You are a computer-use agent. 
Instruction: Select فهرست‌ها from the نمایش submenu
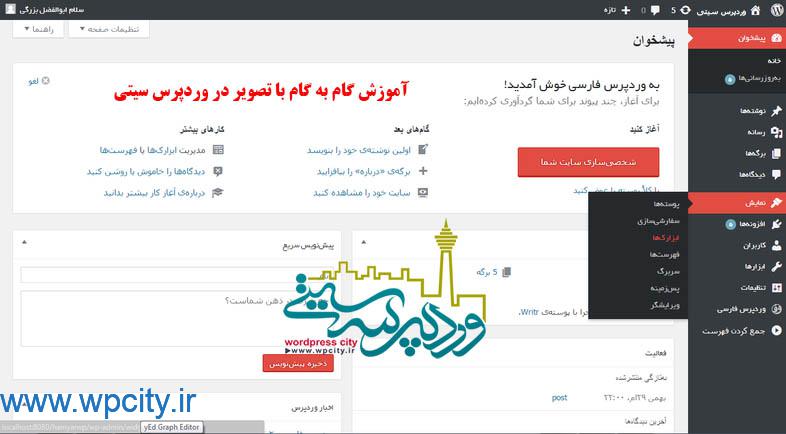pos(665,255)
